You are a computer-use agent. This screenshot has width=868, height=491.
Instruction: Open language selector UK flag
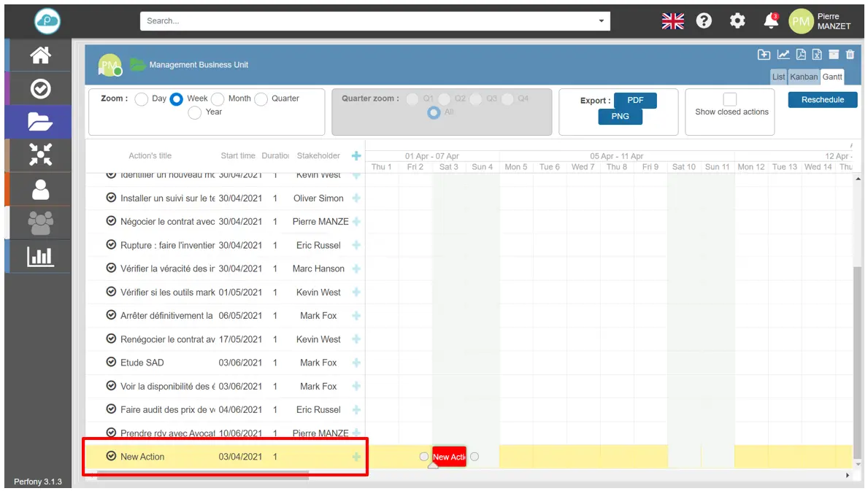pos(672,21)
